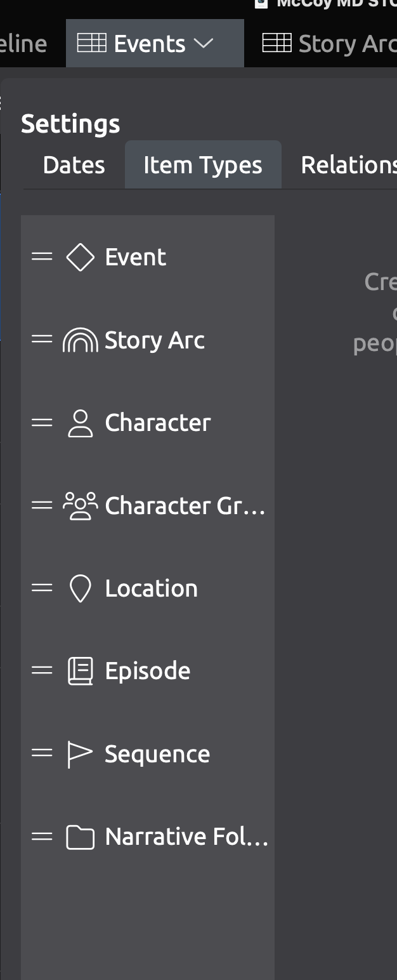The image size is (397, 980).
Task: Switch to the Story Arc view tab
Action: point(330,44)
